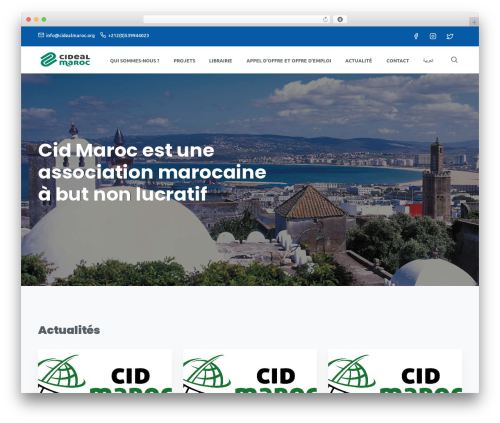Switch to Arabic language link
Image resolution: width=500 pixels, height=423 pixels.
(x=428, y=60)
